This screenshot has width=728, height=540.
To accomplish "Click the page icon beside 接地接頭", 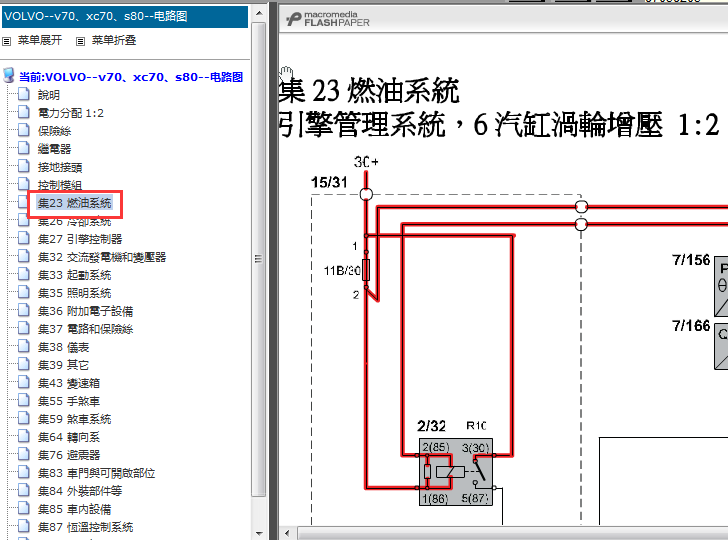I will (24, 166).
